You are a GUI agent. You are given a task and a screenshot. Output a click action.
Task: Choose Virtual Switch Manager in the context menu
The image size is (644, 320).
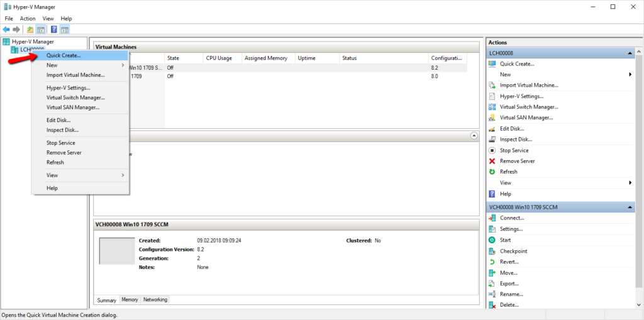80,97
